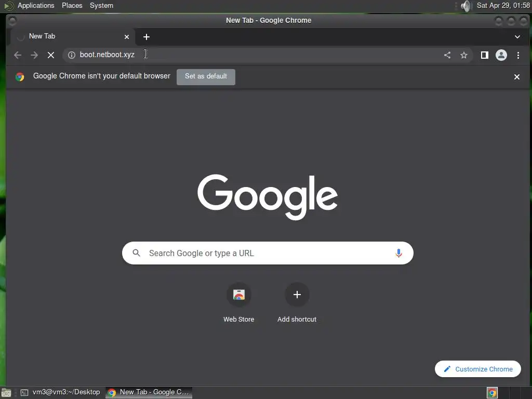Open the Places menu
This screenshot has height=399, width=532.
coord(72,5)
